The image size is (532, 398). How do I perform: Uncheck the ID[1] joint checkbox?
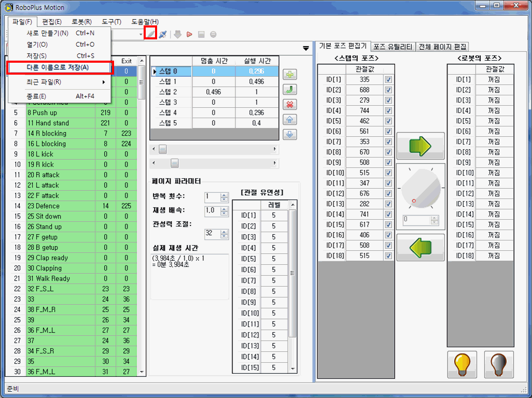388,80
